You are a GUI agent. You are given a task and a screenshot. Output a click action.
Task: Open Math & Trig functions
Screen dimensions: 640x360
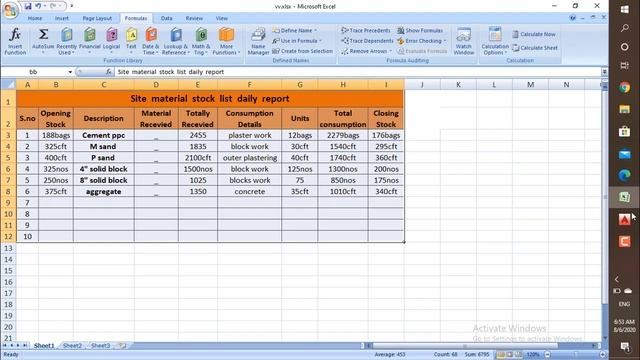(200, 41)
